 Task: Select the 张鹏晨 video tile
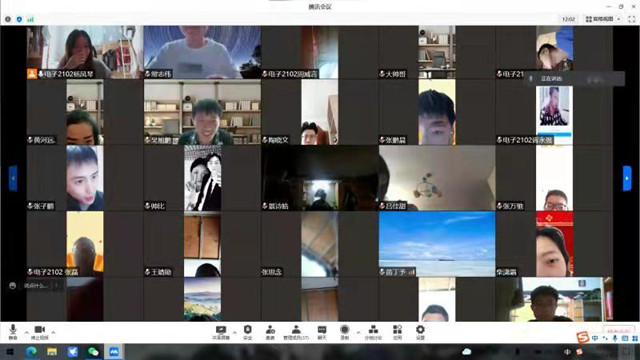pos(437,112)
